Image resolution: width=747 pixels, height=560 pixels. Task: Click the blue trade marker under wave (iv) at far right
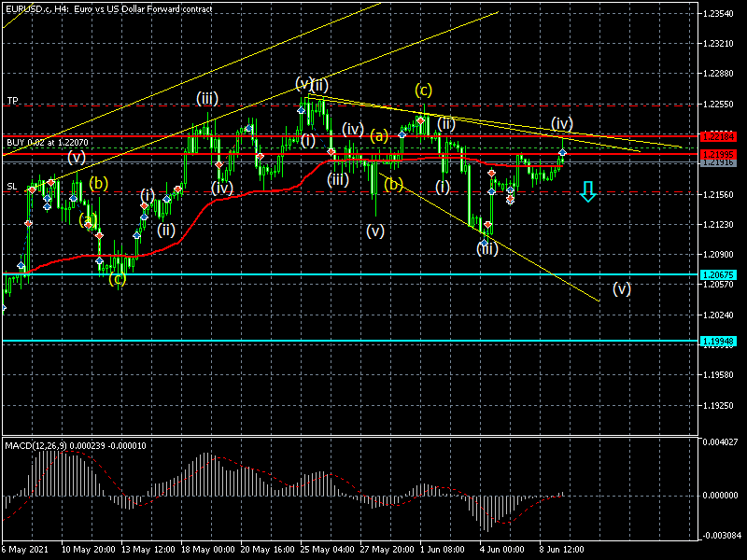point(562,152)
